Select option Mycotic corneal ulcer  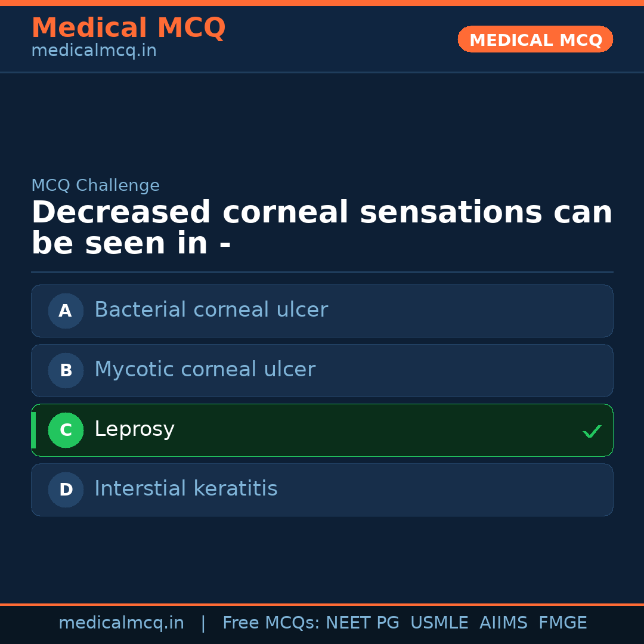[205, 370]
